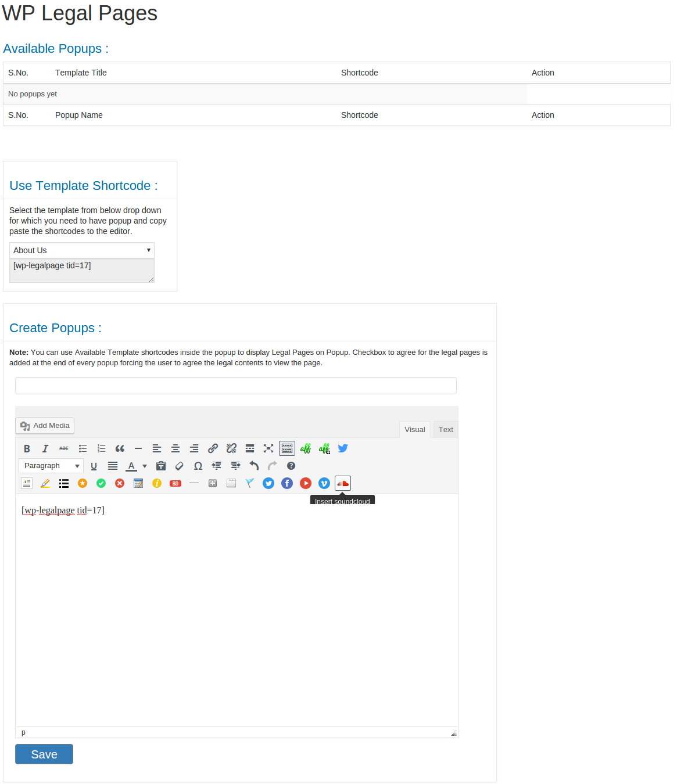Click the gray plus box icon
Viewport: 677px width, 784px height.
coord(213,483)
